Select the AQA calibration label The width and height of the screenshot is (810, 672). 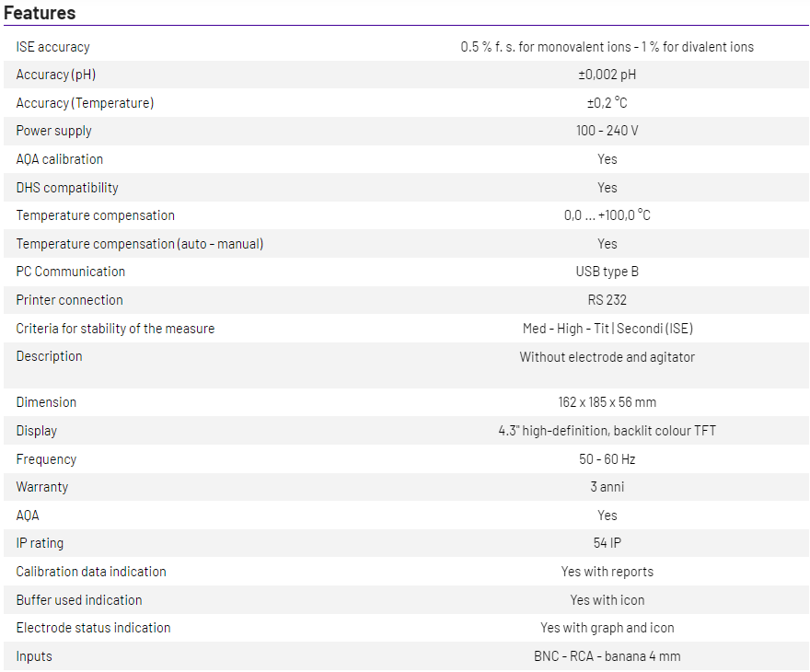pyautogui.click(x=60, y=159)
